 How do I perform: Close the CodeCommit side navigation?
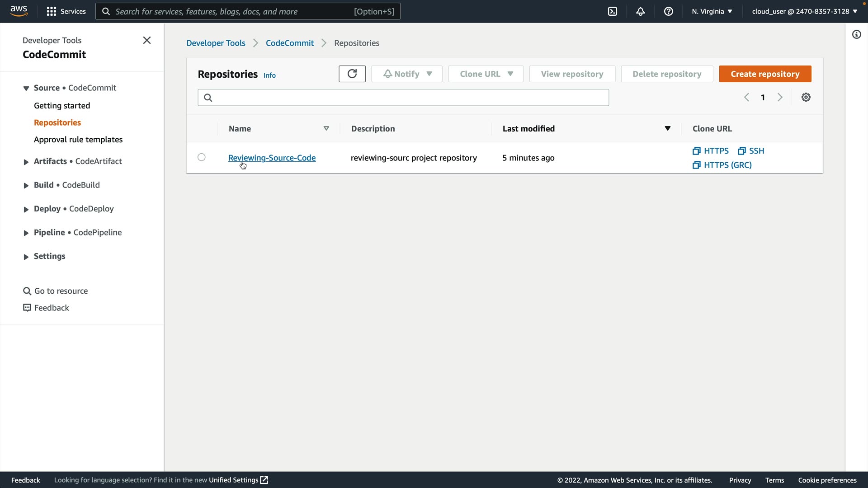click(x=146, y=40)
